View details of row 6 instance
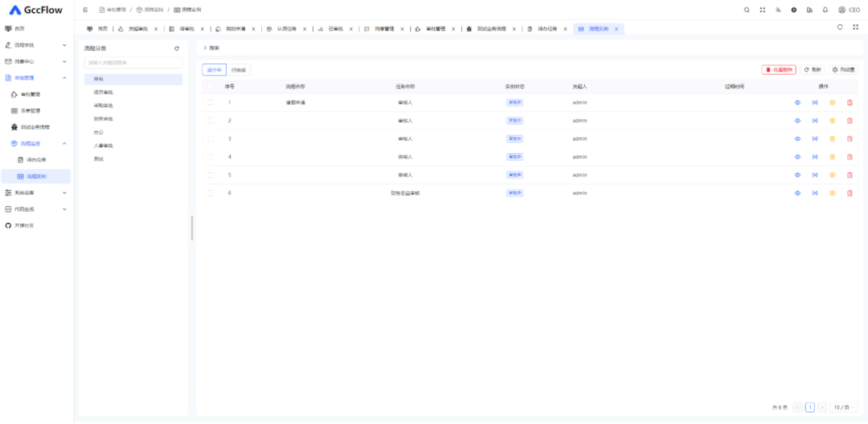 798,193
